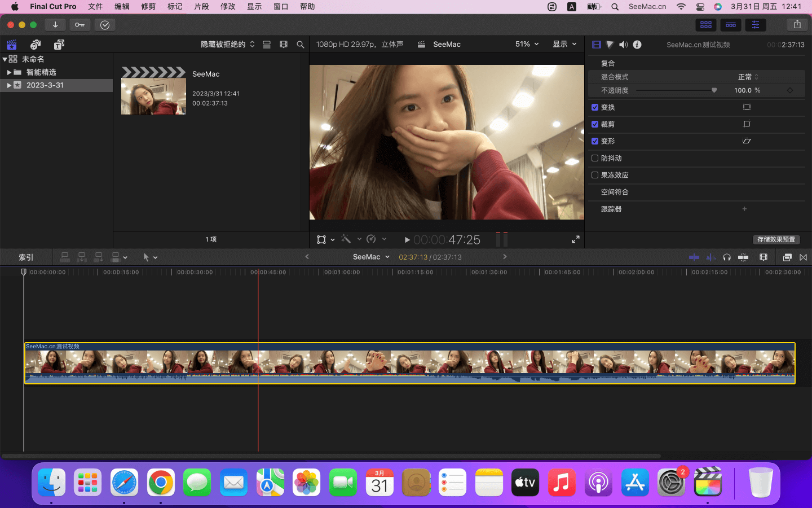Enable the 果冻效应 rolling shutter checkbox
Screen dimensions: 812x508
tap(595, 175)
